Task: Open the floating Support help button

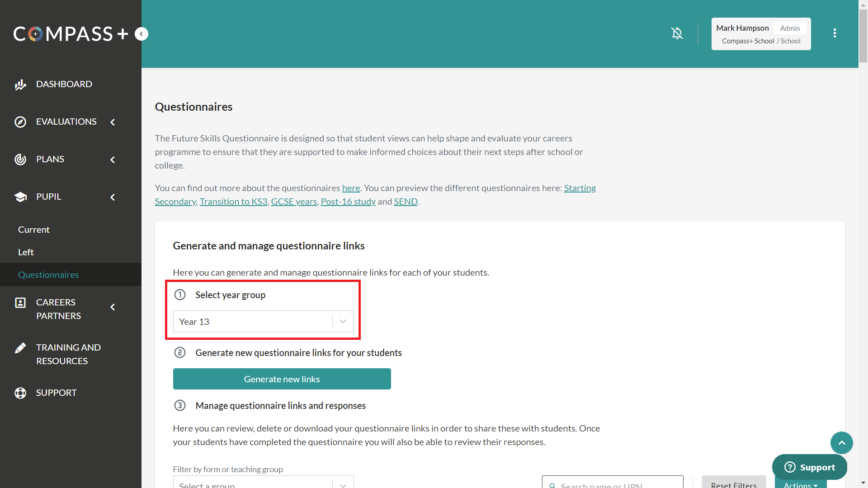Action: [809, 467]
